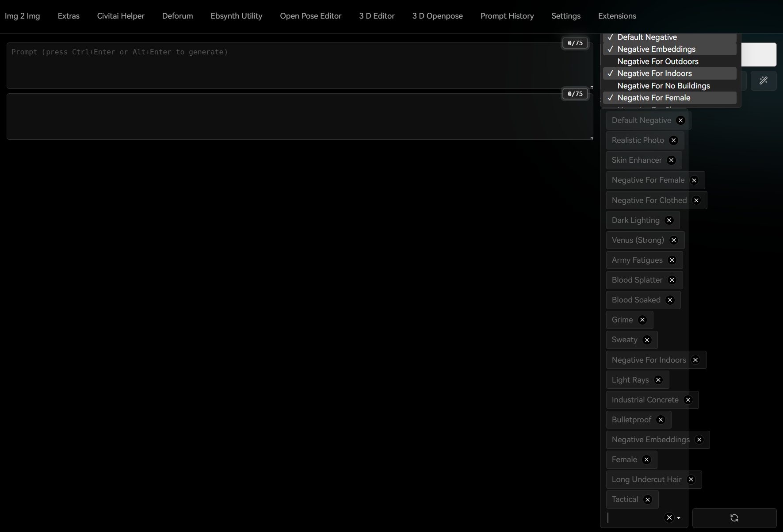Screen dimensions: 783x532
Task: Remove the Tactical style tag
Action: click(647, 499)
